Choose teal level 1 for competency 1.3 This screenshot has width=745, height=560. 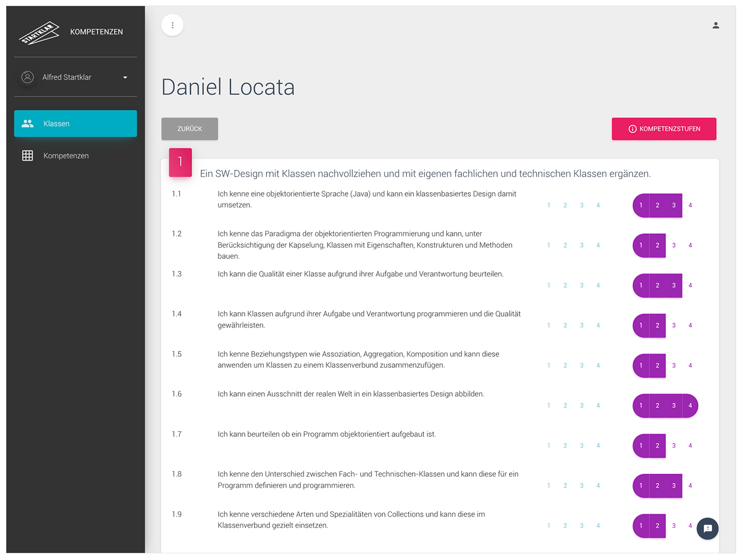pos(548,286)
